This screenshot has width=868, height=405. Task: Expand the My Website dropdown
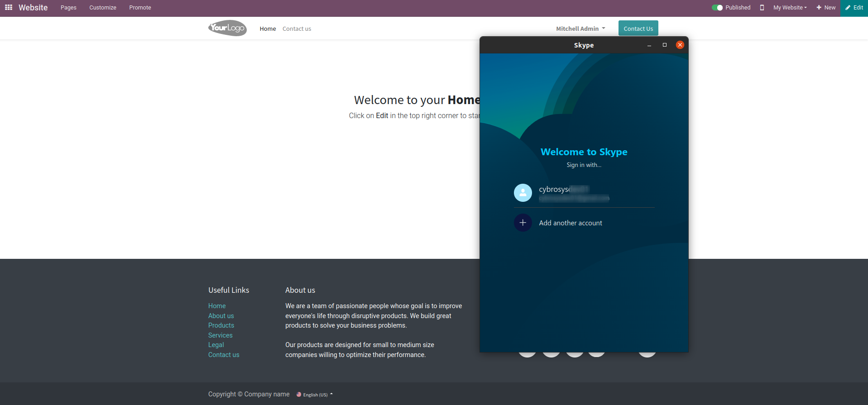790,8
